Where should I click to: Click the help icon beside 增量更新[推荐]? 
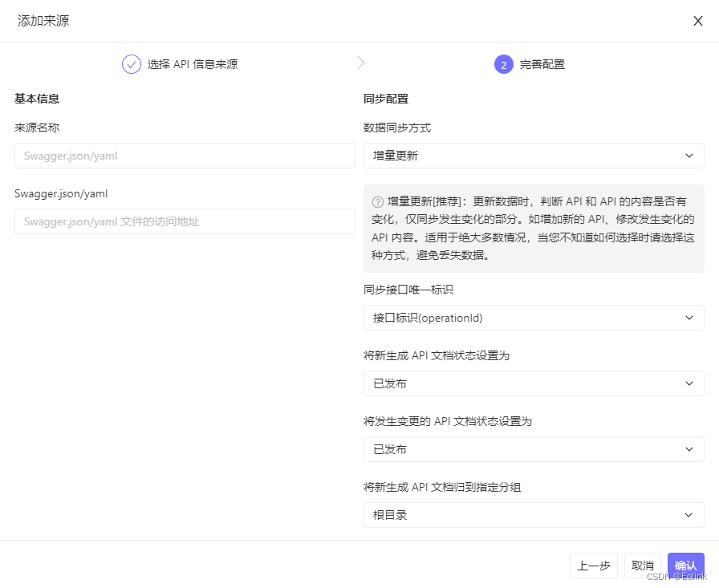coord(378,201)
